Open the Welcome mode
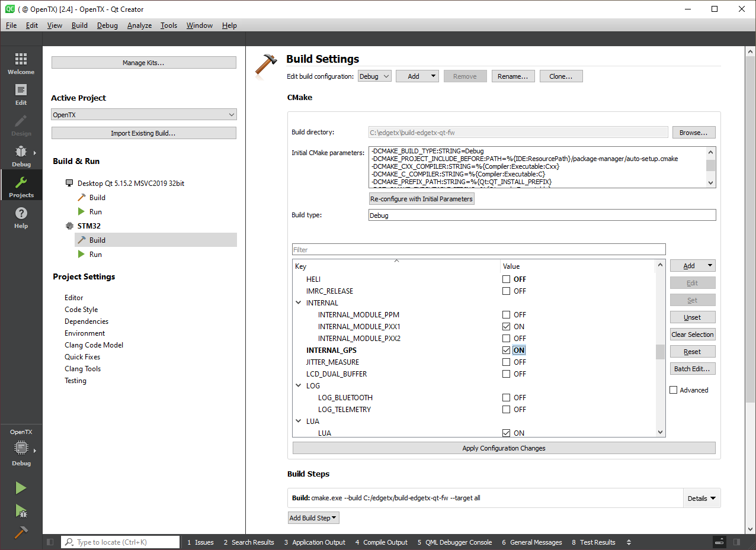The width and height of the screenshot is (756, 550). click(21, 63)
